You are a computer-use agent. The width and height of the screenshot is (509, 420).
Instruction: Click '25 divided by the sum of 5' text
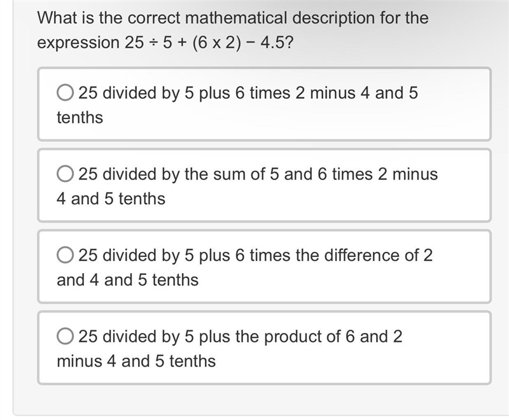click(x=179, y=174)
